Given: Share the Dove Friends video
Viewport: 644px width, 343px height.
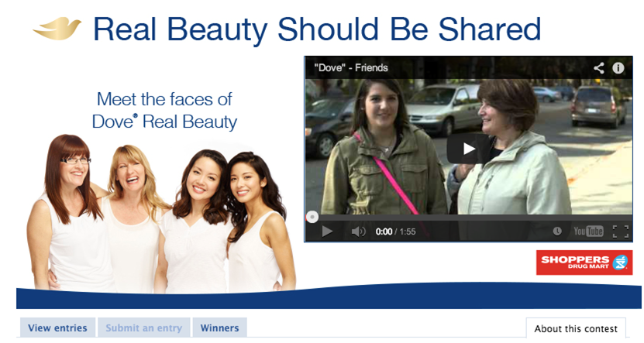Looking at the screenshot, I should [599, 67].
